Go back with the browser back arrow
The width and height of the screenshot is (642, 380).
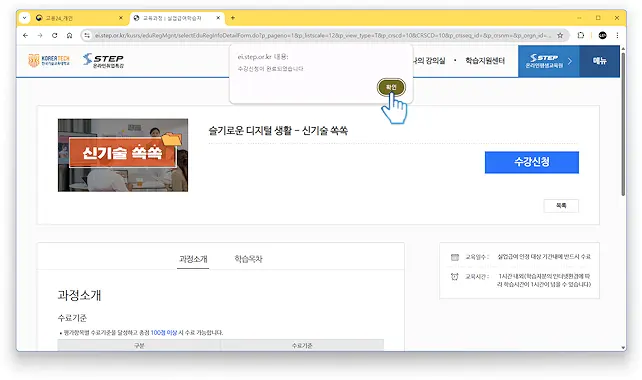[25, 36]
